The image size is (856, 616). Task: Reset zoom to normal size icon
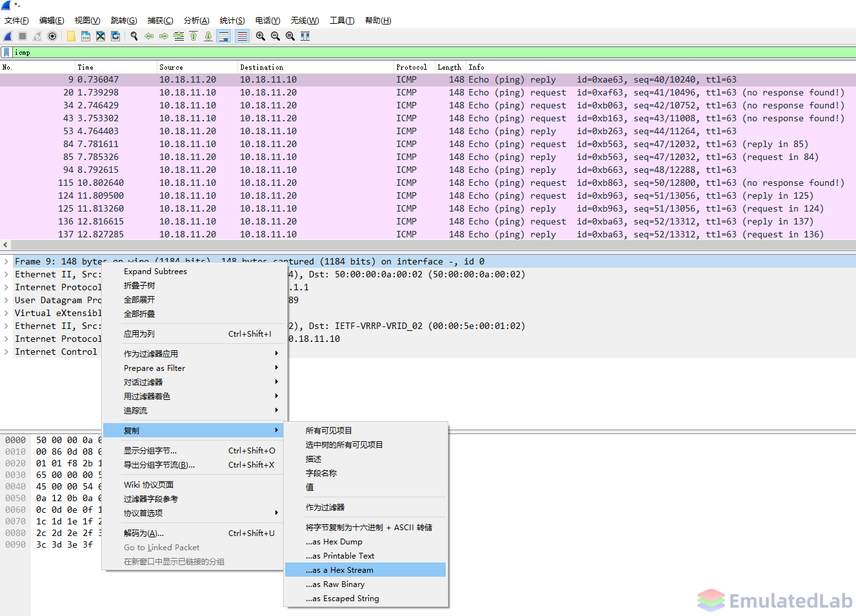(290, 36)
